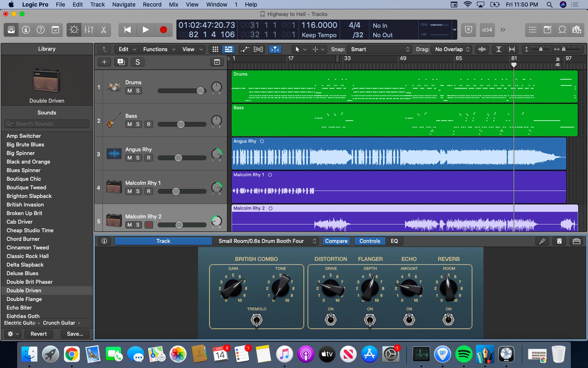The width and height of the screenshot is (588, 368).
Task: Open the amp designer icon in Smart Controls
Action: (x=559, y=241)
